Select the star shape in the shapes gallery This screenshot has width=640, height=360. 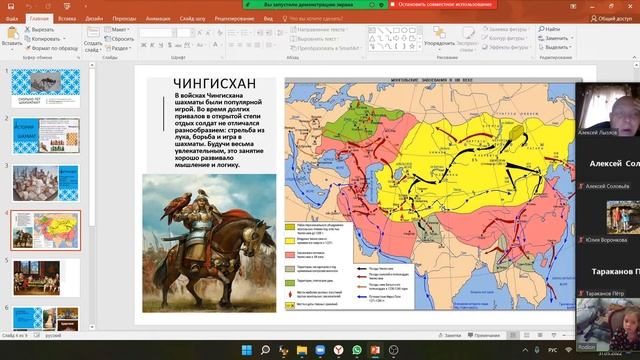coord(412,47)
